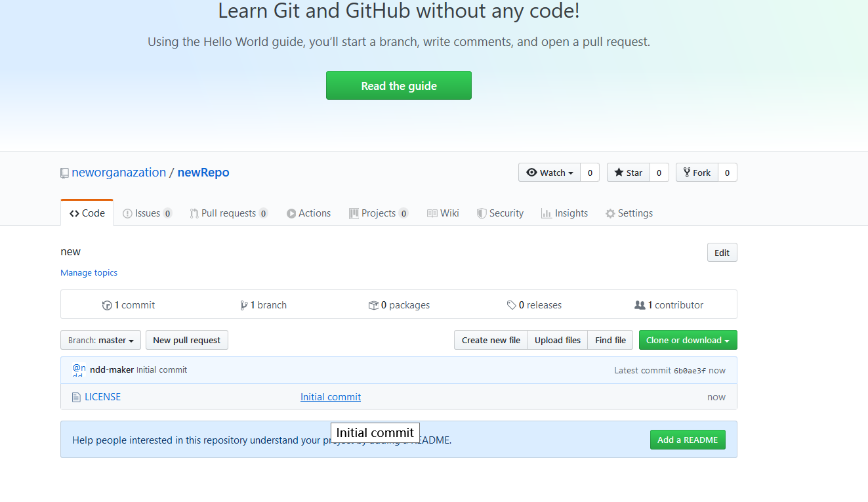Click the Read the guide button

point(399,85)
